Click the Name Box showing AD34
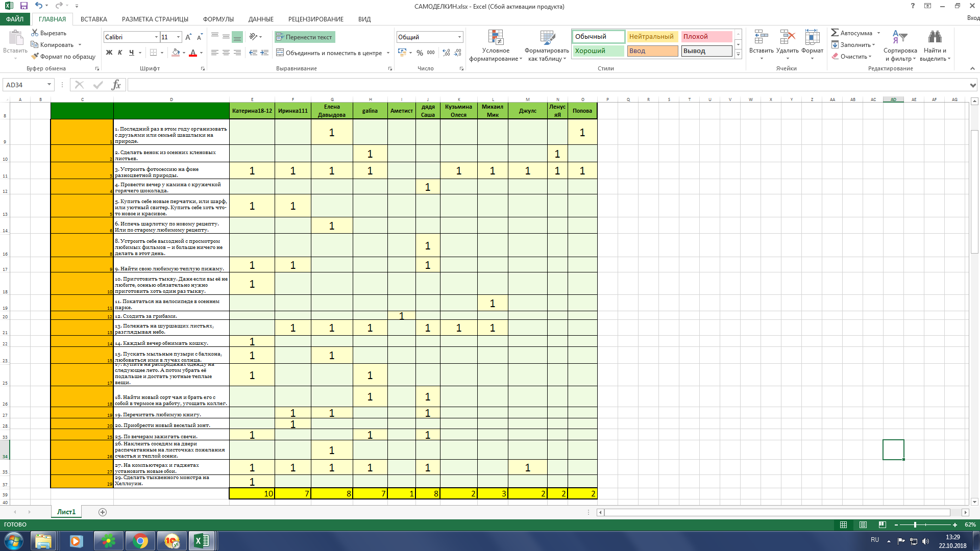Image resolution: width=980 pixels, height=551 pixels. [28, 85]
